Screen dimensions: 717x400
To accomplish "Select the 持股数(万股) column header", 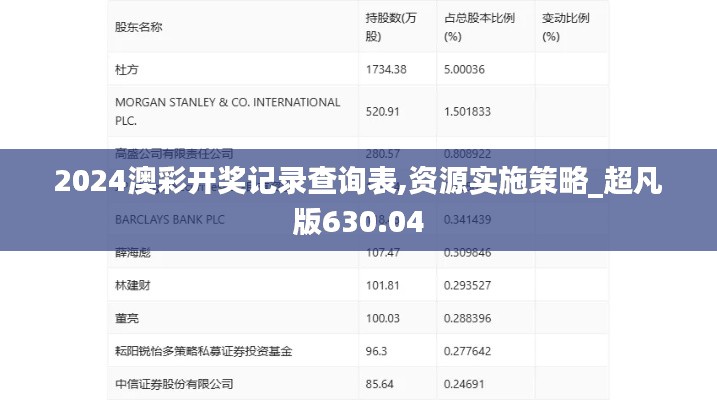I will [390, 27].
